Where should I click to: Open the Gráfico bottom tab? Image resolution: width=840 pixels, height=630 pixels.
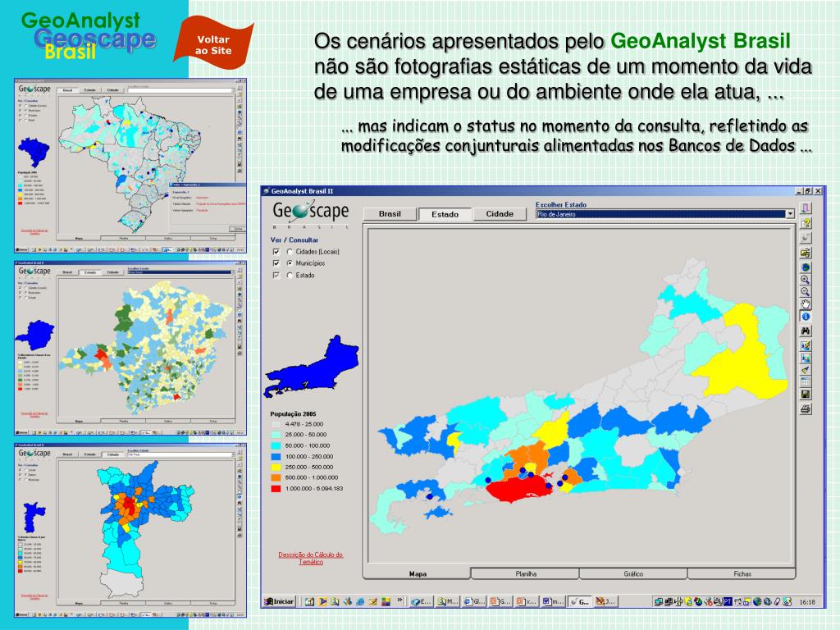633,573
